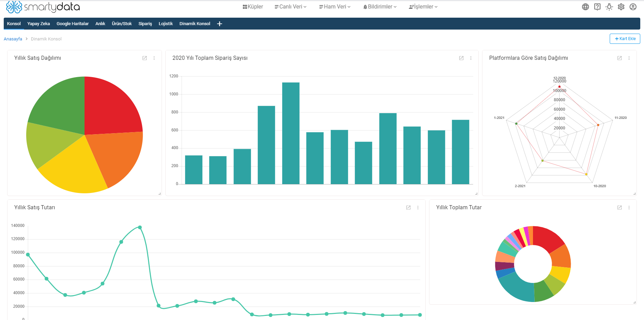Switch to the Sipariş tab
644x320 pixels.
click(x=145, y=24)
